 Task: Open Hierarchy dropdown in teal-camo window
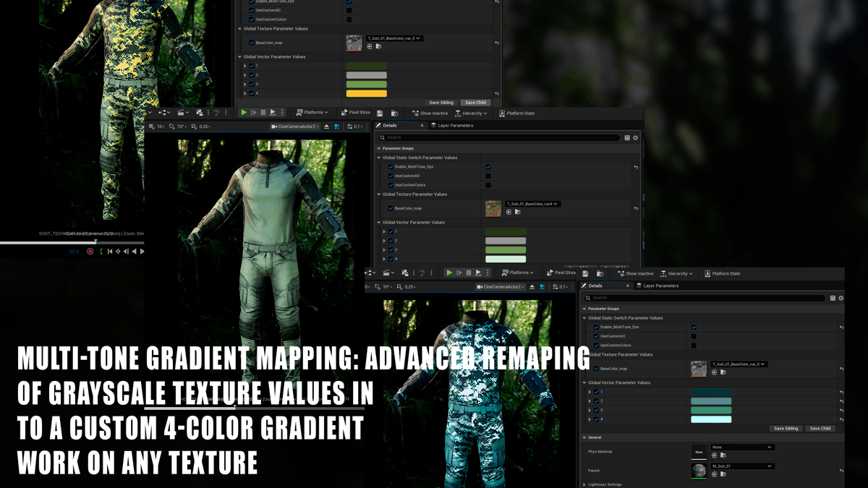click(x=676, y=274)
